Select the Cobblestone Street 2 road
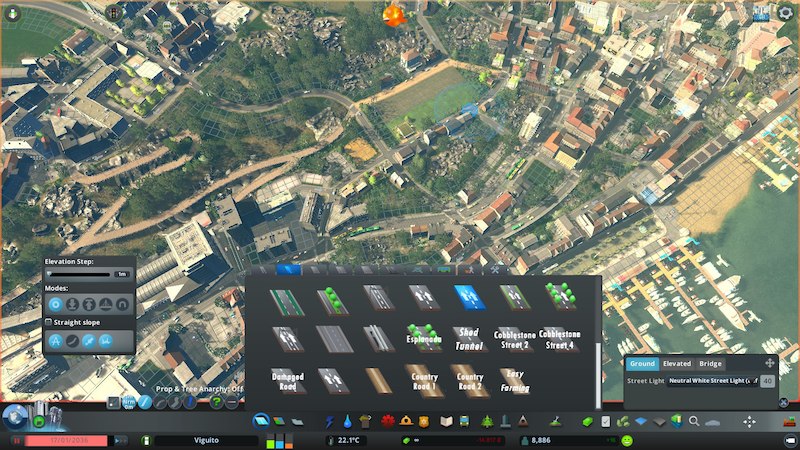 (x=514, y=338)
